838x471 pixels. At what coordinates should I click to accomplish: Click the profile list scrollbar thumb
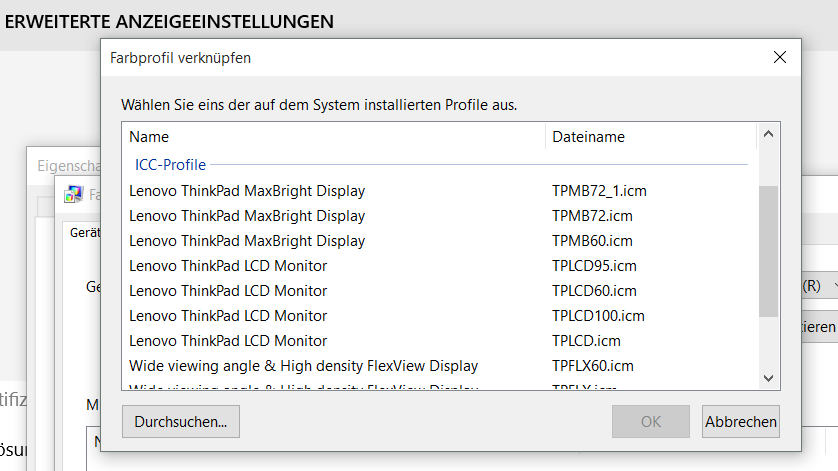tap(768, 250)
